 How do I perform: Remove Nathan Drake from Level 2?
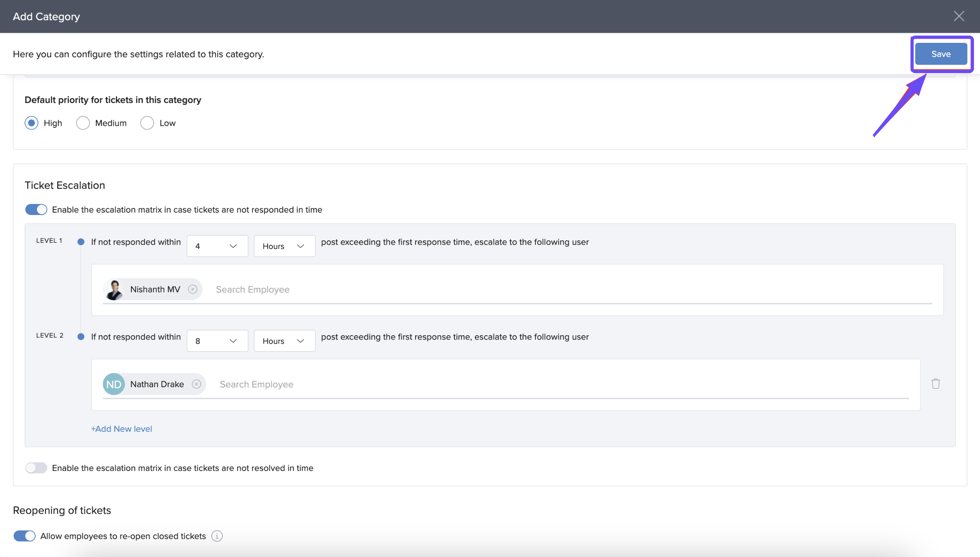[196, 384]
